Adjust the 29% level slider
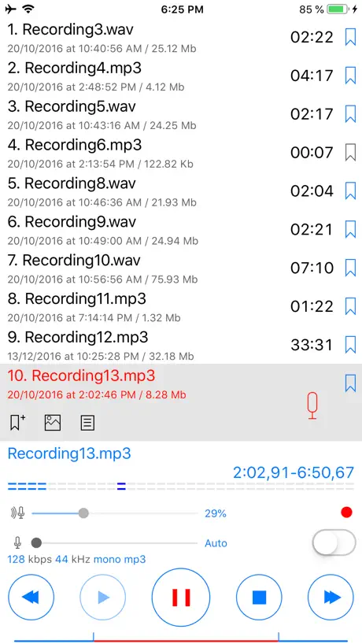Viewport: 362px width, 644px height. point(115,513)
